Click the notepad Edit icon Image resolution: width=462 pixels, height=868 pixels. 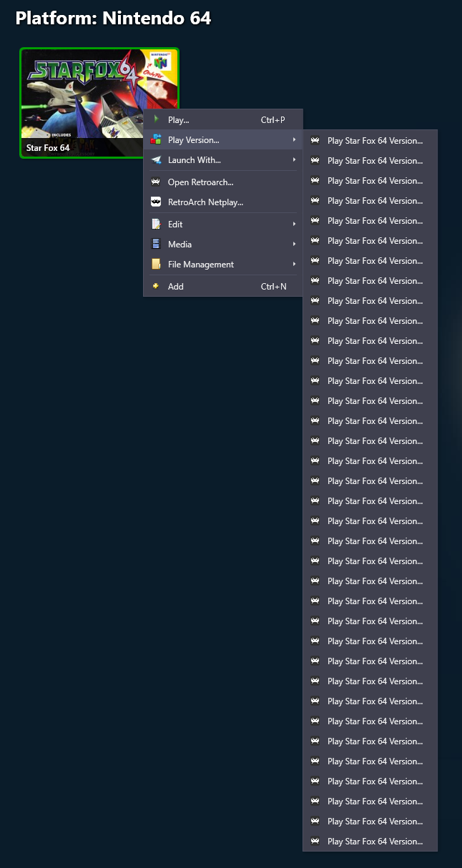pyautogui.click(x=156, y=225)
